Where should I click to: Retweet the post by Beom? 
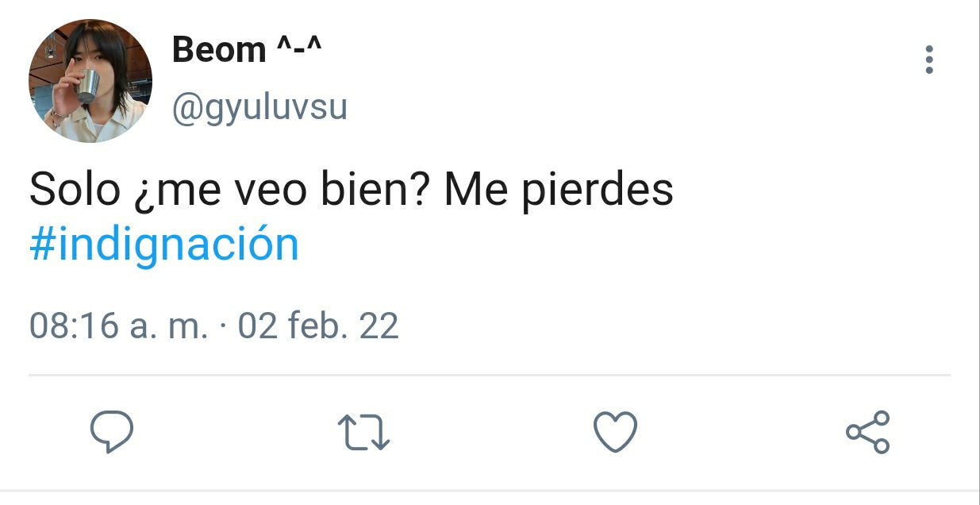click(x=364, y=434)
